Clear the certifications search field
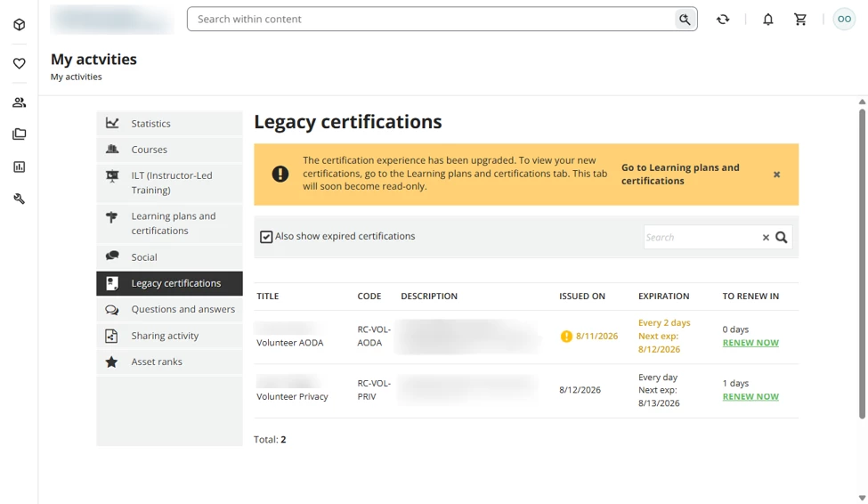868x504 pixels. coord(766,237)
